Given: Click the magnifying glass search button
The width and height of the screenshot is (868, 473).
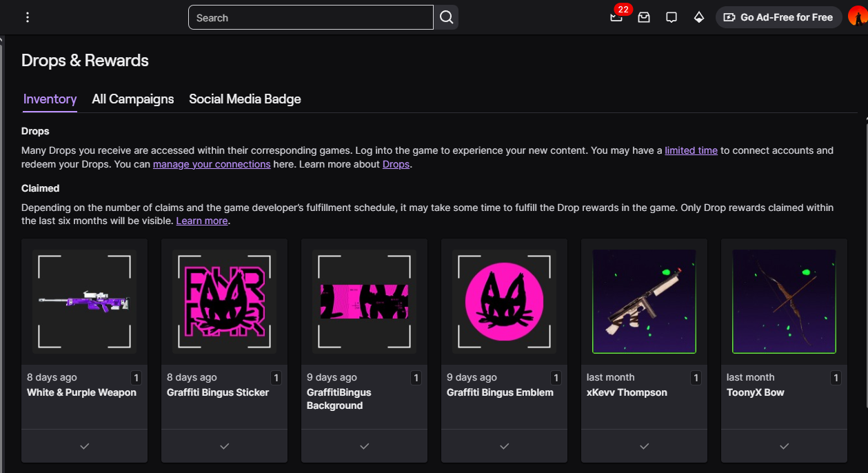Looking at the screenshot, I should point(446,17).
